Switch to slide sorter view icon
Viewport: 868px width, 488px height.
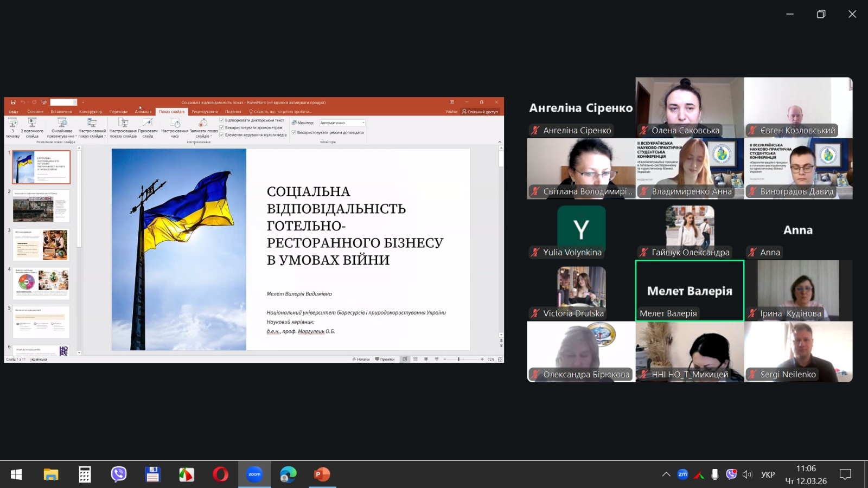pos(416,359)
